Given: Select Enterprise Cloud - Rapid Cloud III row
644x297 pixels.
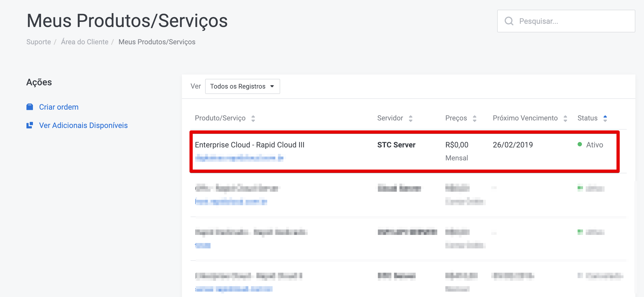Looking at the screenshot, I should (249, 145).
